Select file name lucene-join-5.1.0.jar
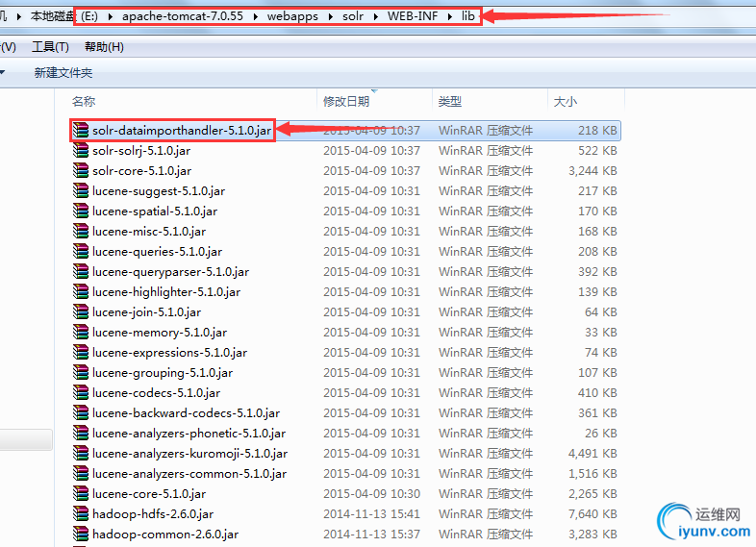The width and height of the screenshot is (756, 547). (146, 312)
